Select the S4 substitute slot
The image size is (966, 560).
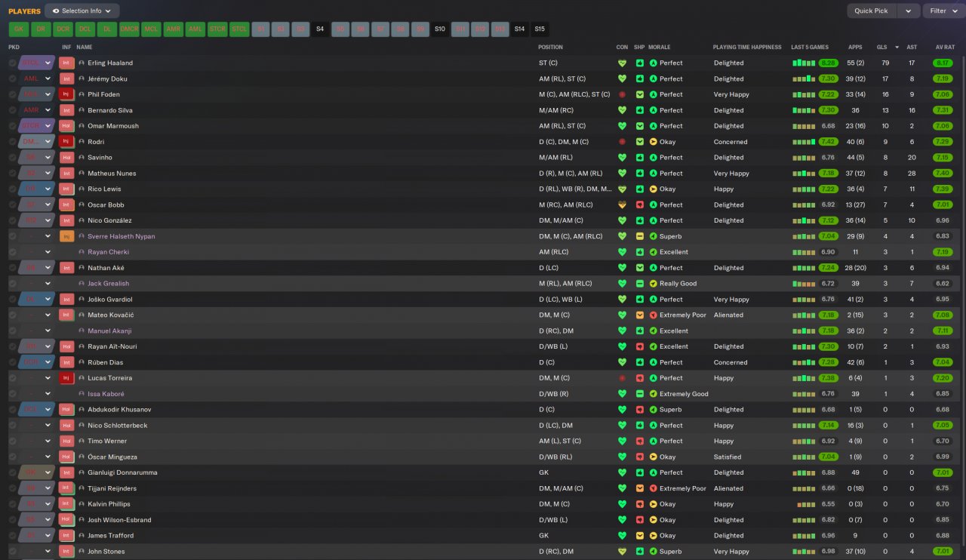click(x=320, y=29)
